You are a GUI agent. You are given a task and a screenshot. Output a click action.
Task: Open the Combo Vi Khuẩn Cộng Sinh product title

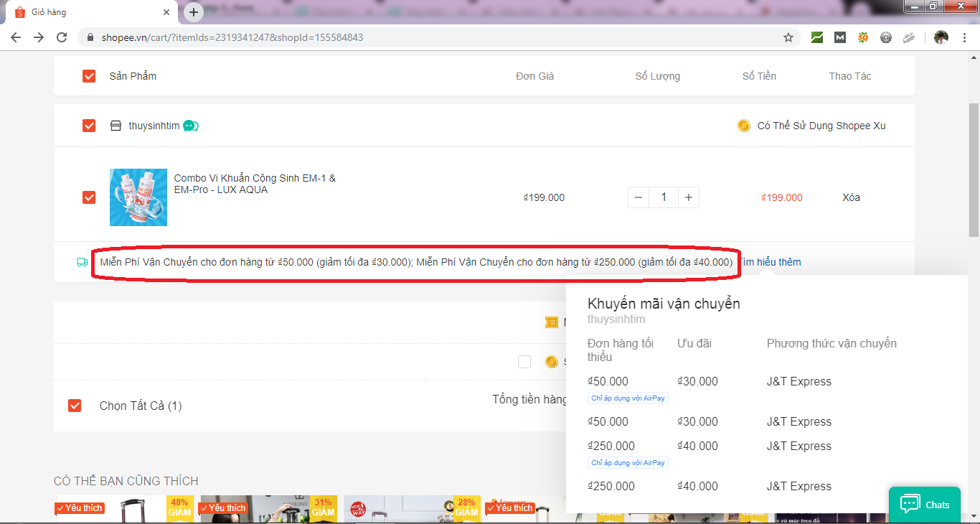[x=255, y=184]
